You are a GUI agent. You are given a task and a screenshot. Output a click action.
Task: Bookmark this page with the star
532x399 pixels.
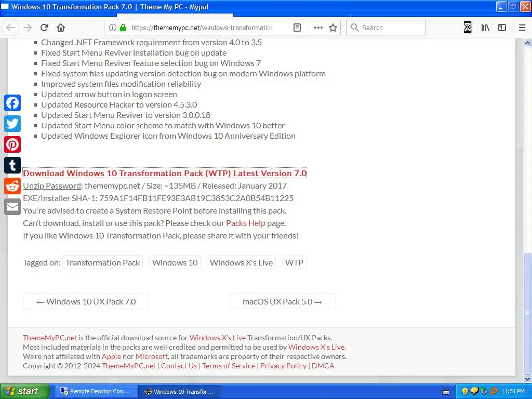(333, 28)
